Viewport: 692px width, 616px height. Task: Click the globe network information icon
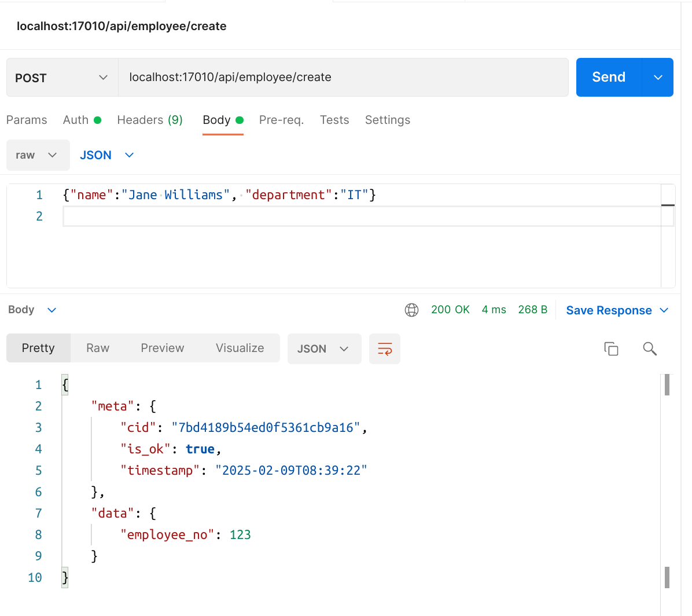click(411, 310)
